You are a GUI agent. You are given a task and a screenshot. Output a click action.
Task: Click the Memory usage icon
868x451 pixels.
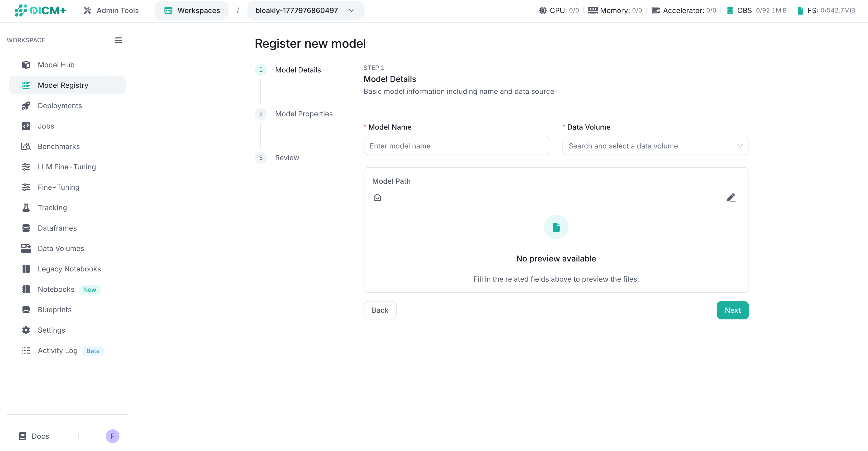(x=593, y=10)
